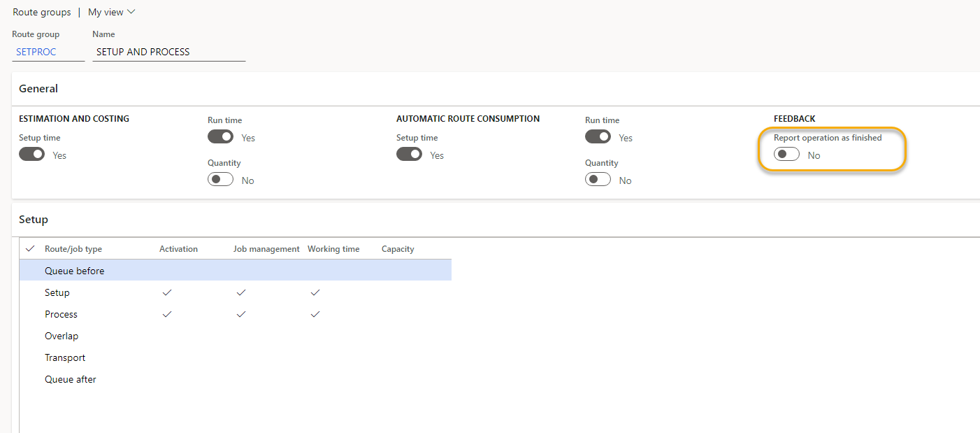Click the SETPROC route group link
Viewport: 980px width, 433px height.
tap(36, 52)
